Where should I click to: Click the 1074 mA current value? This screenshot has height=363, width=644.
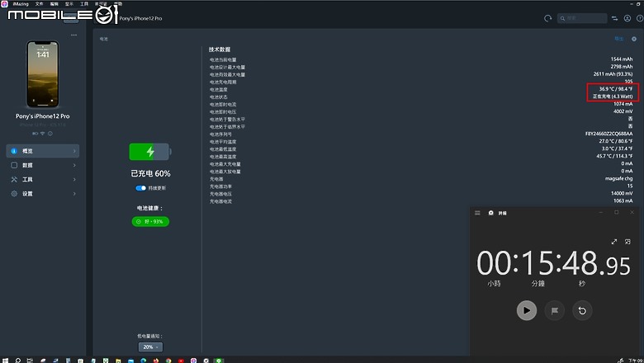(623, 104)
